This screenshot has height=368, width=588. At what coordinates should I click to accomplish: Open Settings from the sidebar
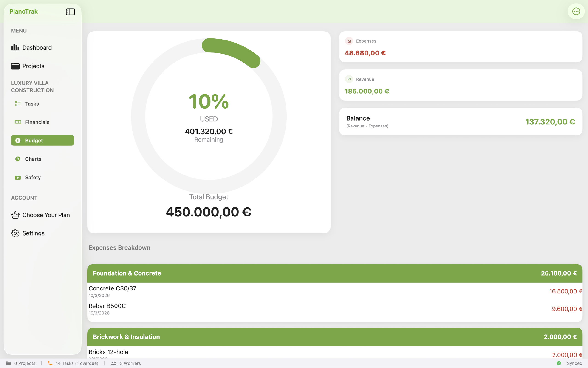pyautogui.click(x=42, y=233)
